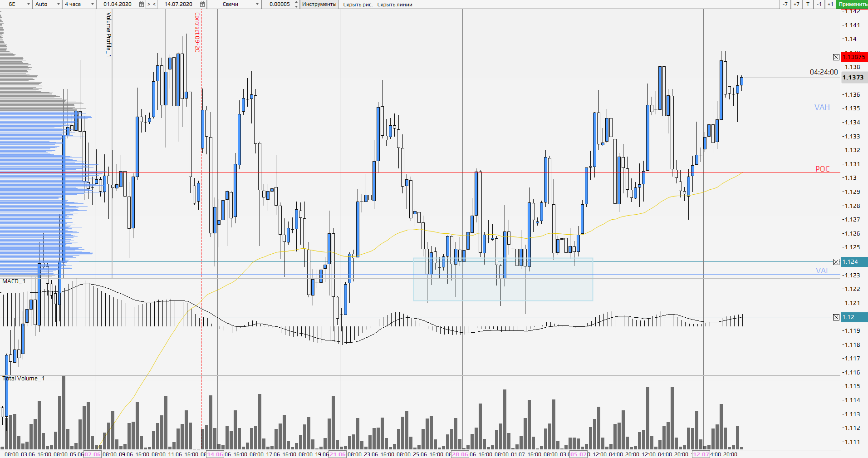Expand the Auto mode dropdown
868x458 pixels.
pyautogui.click(x=58, y=4)
